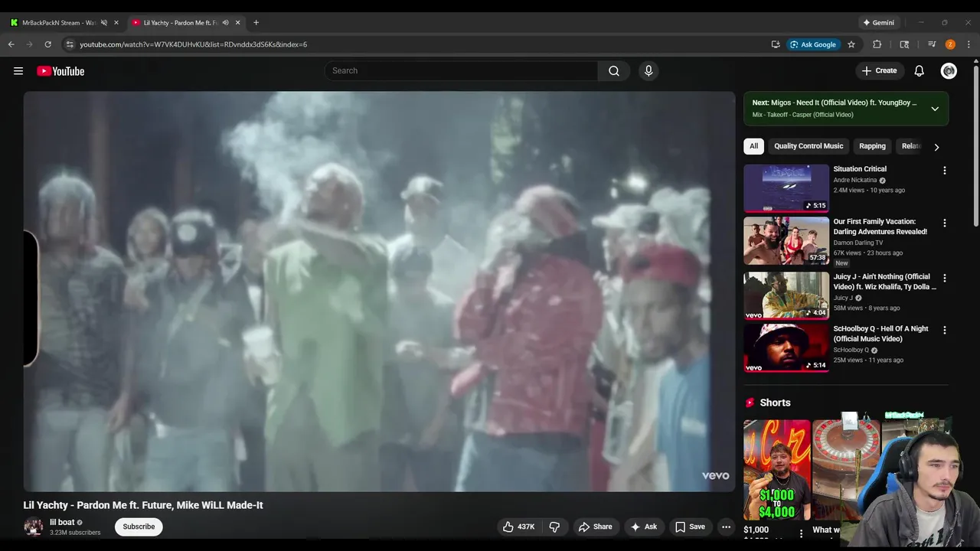Click the Subscribe button
This screenshot has width=980, height=551.
(139, 527)
